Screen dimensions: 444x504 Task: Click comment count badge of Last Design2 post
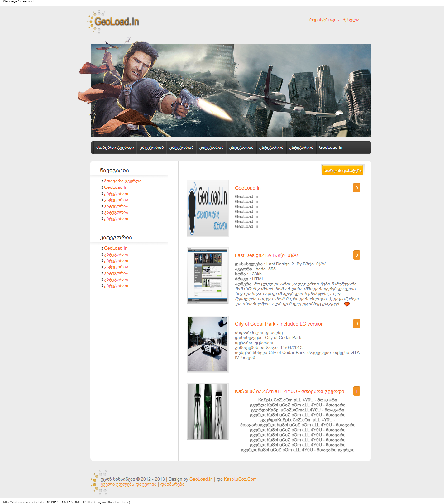click(356, 255)
